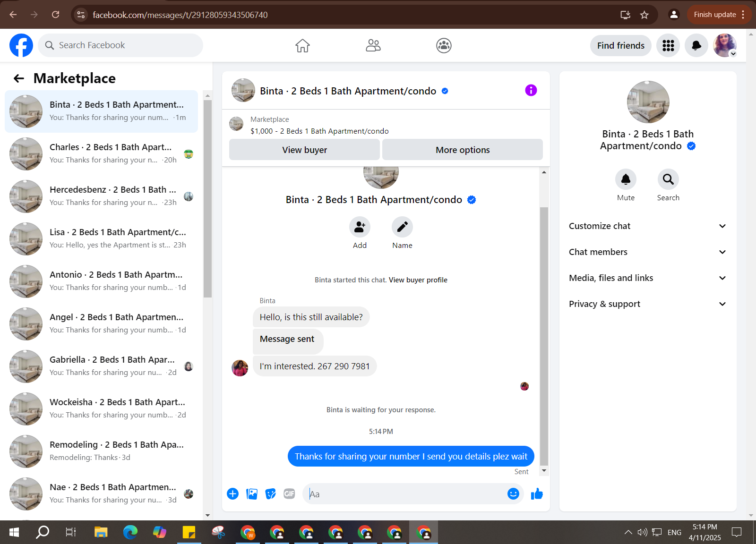Click the Marketplace back arrow
The width and height of the screenshot is (756, 544).
click(x=19, y=78)
